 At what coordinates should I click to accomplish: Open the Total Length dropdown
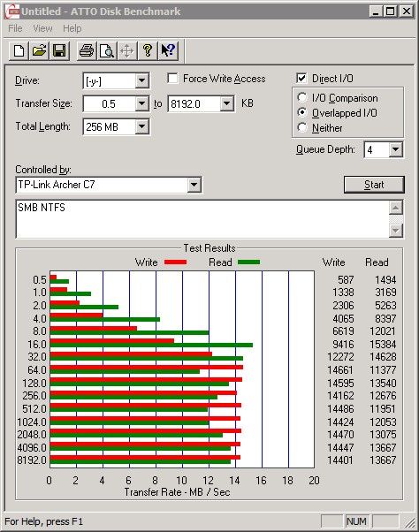click(x=141, y=127)
